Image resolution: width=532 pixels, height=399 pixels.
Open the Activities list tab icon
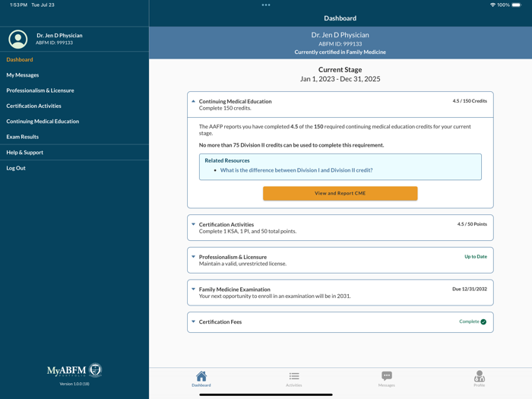click(294, 376)
